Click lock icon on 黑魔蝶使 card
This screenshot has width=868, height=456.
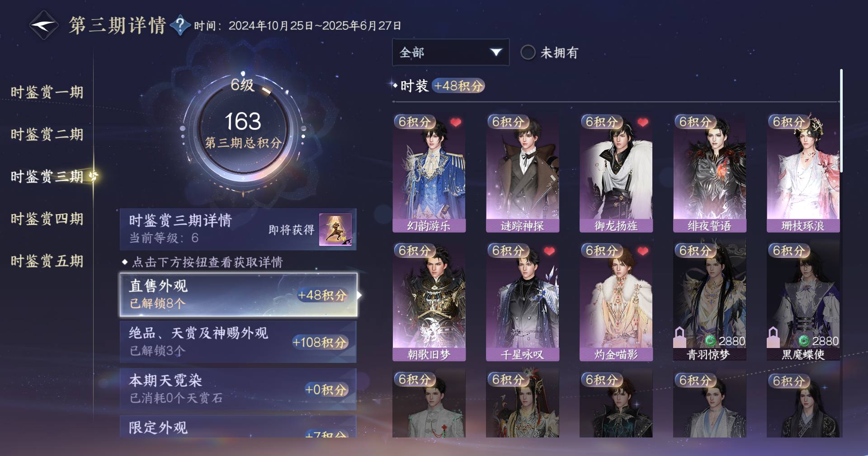(773, 337)
